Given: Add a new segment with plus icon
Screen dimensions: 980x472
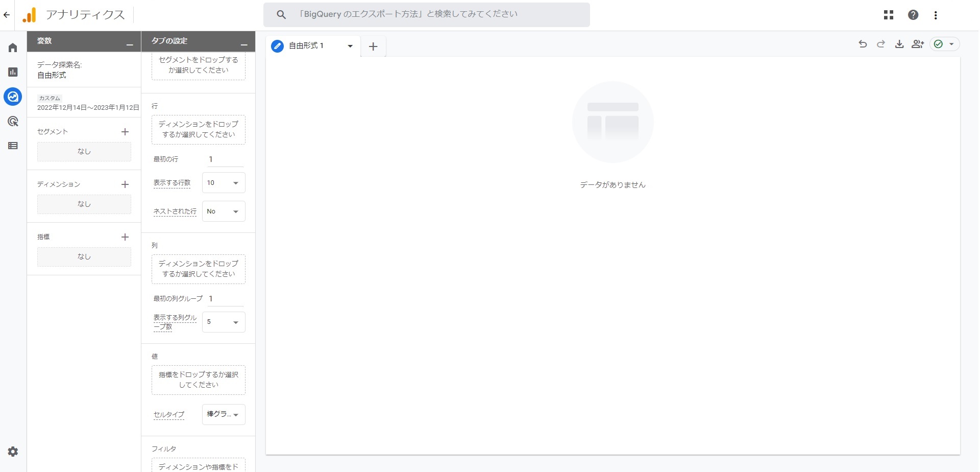Looking at the screenshot, I should [125, 132].
